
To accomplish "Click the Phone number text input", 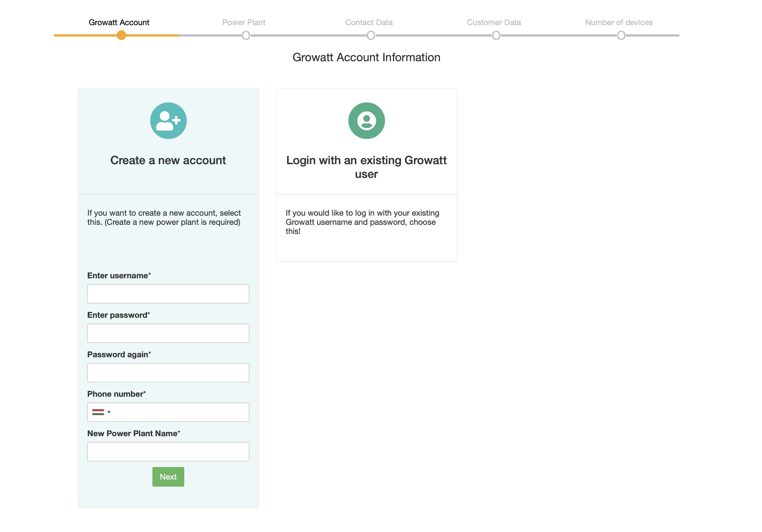I will coord(181,412).
